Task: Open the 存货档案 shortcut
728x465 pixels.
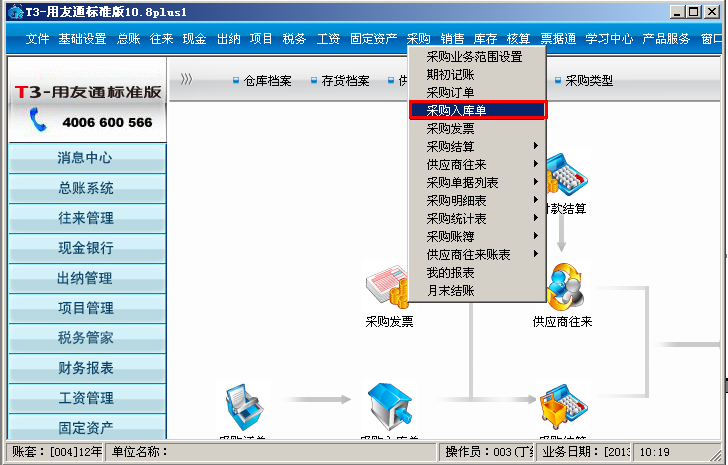Action: pos(340,81)
